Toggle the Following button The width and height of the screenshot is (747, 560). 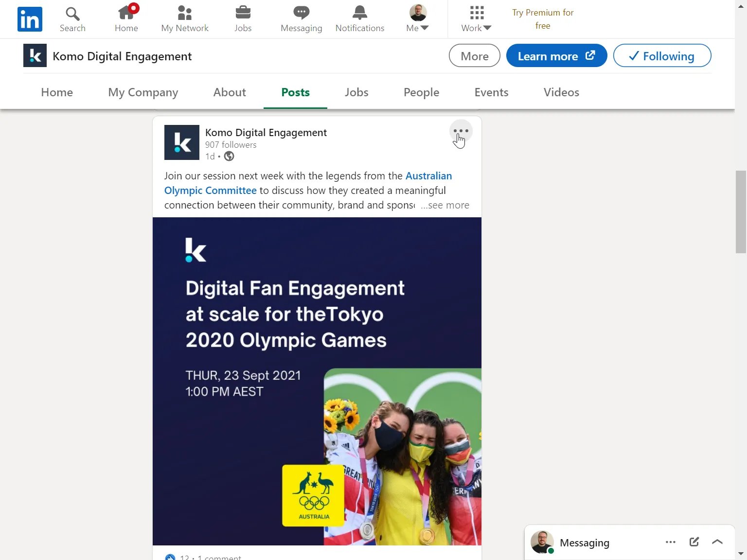(x=662, y=55)
